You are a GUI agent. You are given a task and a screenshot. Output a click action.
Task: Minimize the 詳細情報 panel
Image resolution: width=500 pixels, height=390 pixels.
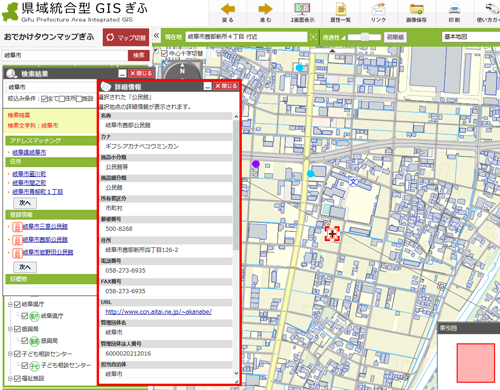pos(208,86)
